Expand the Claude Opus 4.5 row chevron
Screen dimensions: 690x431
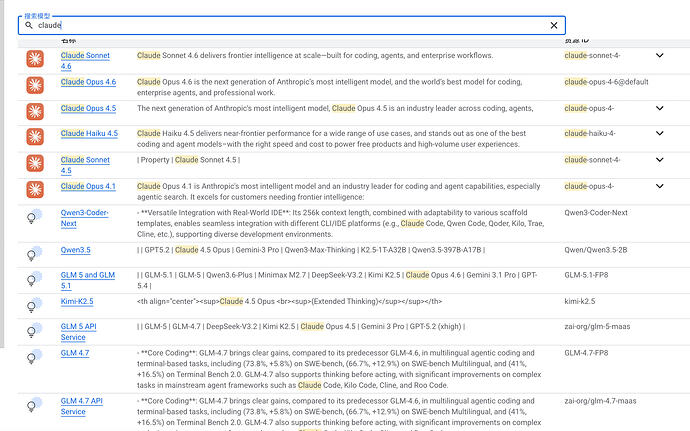pyautogui.click(x=659, y=108)
